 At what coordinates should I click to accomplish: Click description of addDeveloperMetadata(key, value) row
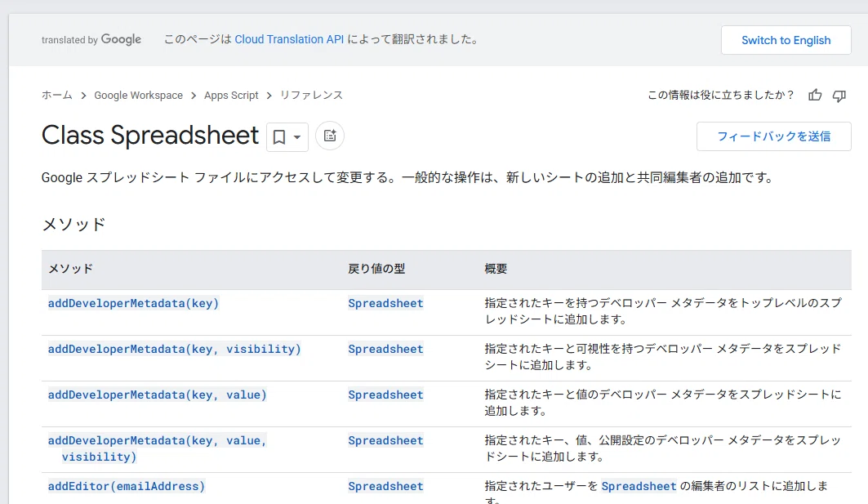(663, 403)
